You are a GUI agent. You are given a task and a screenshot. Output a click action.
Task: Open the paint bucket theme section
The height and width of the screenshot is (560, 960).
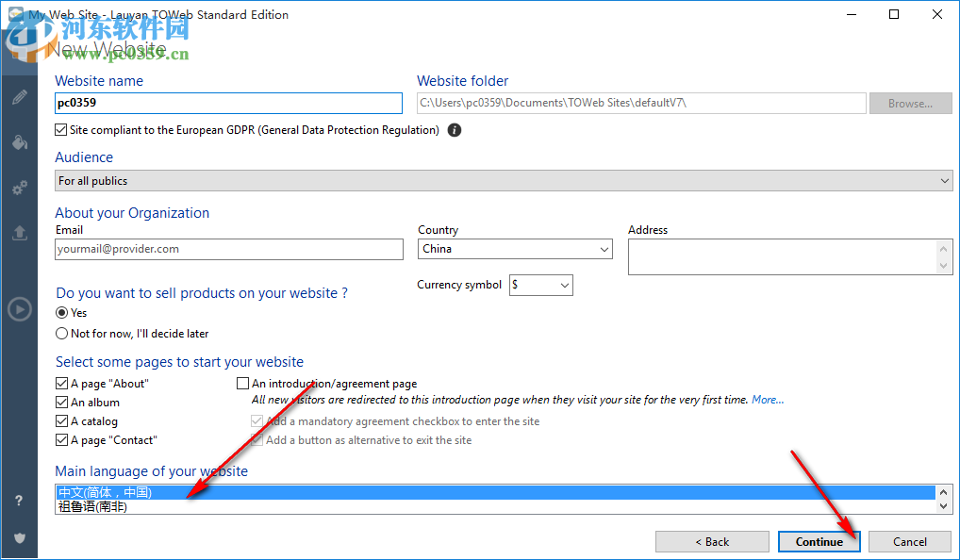[19, 142]
